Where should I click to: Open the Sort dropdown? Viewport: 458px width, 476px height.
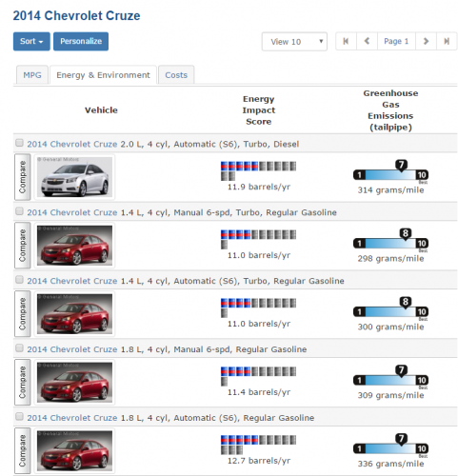31,41
